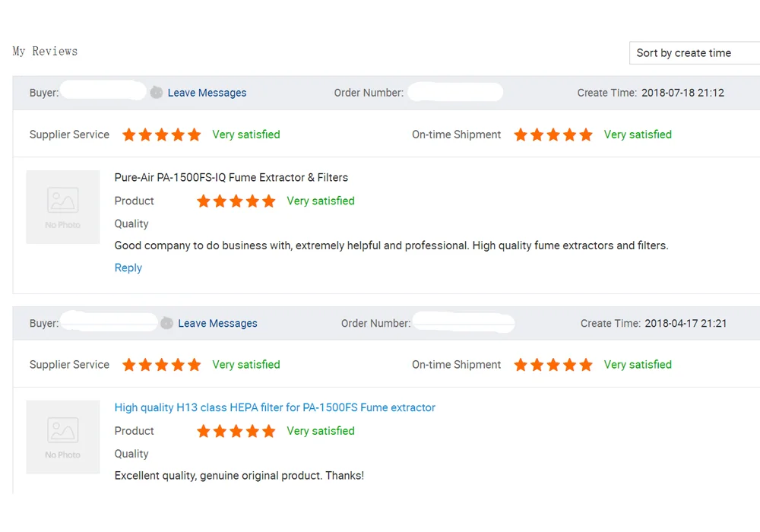Click message icon beside first Leave Messages

tap(157, 93)
